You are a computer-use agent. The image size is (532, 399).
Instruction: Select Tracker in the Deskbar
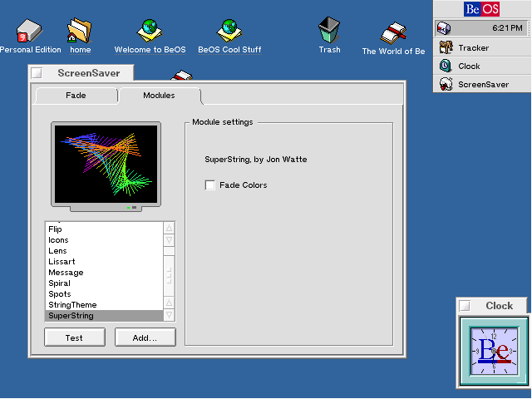(x=482, y=47)
